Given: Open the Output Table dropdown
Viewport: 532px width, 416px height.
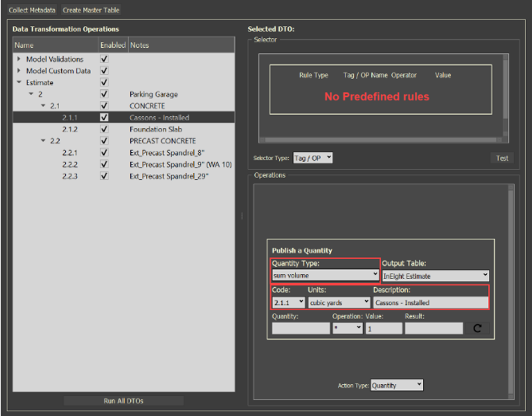Looking at the screenshot, I should pos(435,275).
